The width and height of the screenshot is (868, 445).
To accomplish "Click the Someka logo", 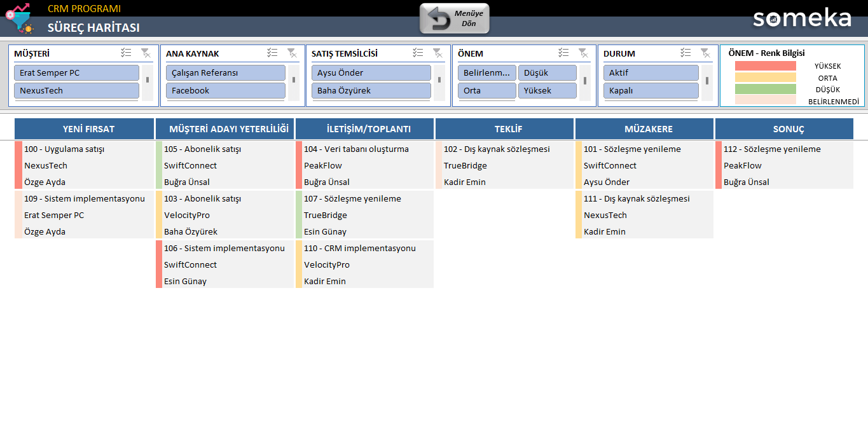I will pos(802,18).
